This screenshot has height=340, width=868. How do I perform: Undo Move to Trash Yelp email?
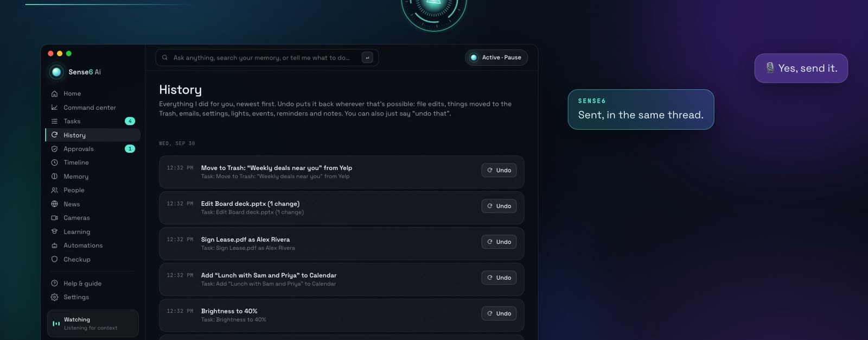(499, 171)
